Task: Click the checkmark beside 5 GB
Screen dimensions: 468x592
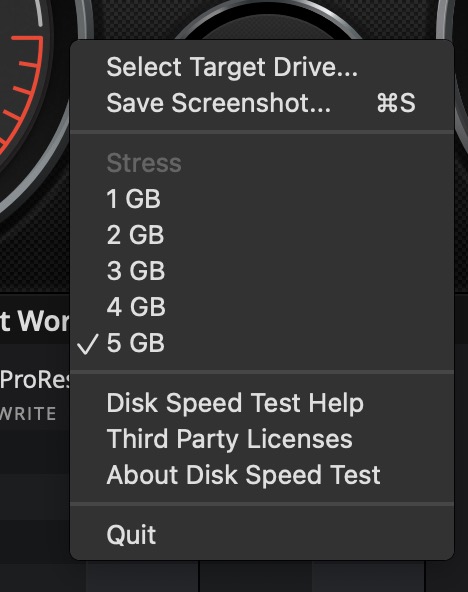Action: tap(88, 344)
